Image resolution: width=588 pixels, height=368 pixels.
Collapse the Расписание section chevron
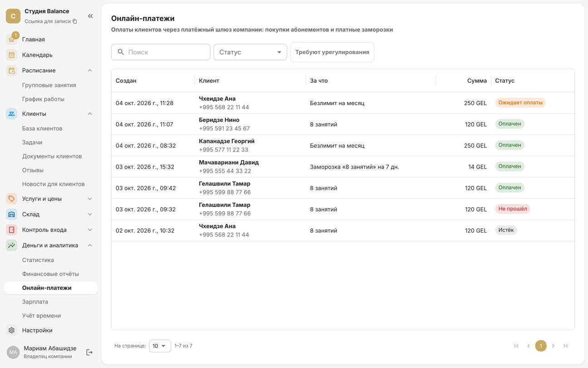pyautogui.click(x=90, y=70)
